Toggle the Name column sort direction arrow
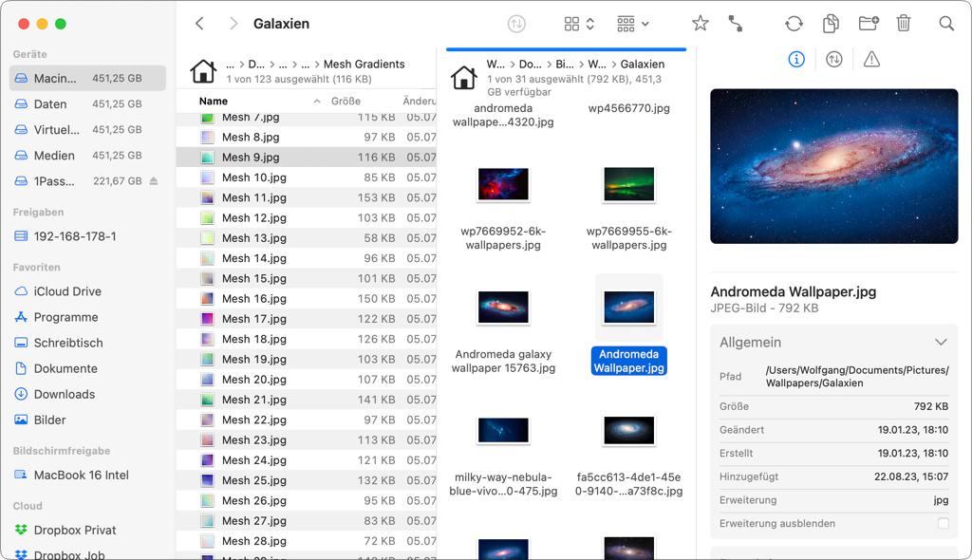This screenshot has width=972, height=560. pyautogui.click(x=317, y=102)
